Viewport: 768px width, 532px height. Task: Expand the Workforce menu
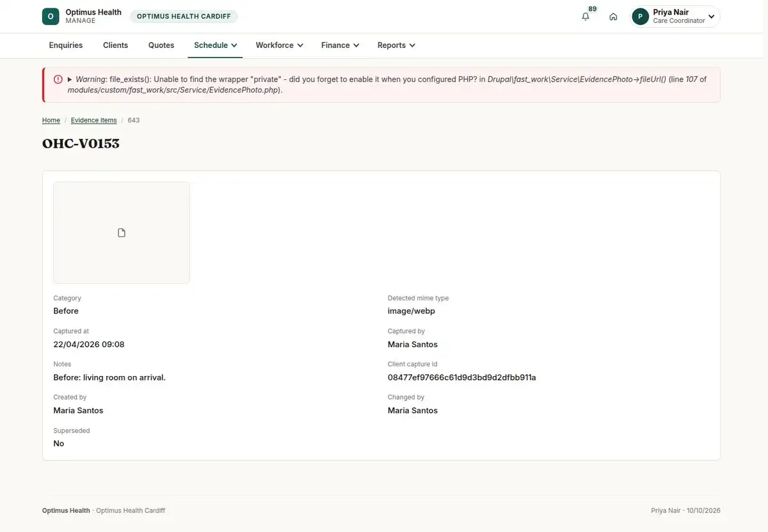(x=279, y=45)
